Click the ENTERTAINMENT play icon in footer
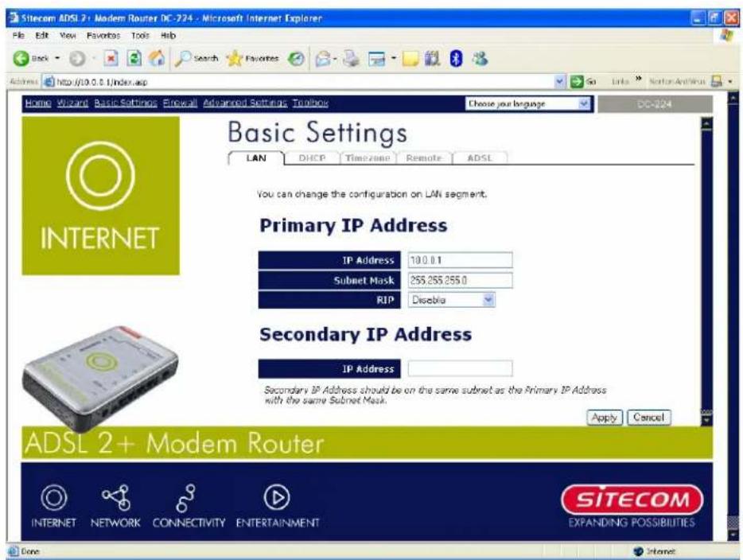Screen dimensions: 743x560 tap(277, 497)
